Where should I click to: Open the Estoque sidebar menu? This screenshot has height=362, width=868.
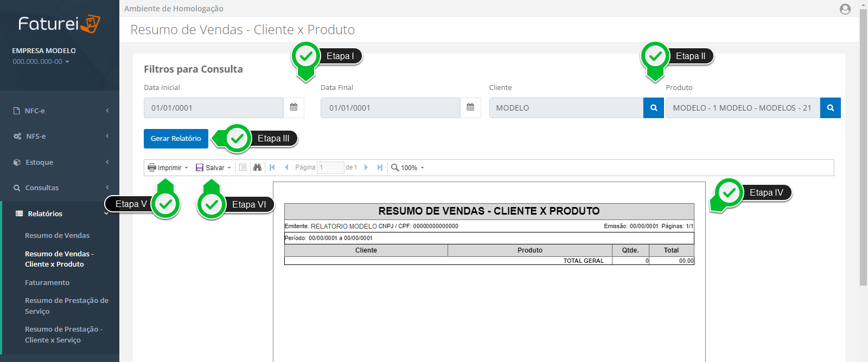point(60,162)
